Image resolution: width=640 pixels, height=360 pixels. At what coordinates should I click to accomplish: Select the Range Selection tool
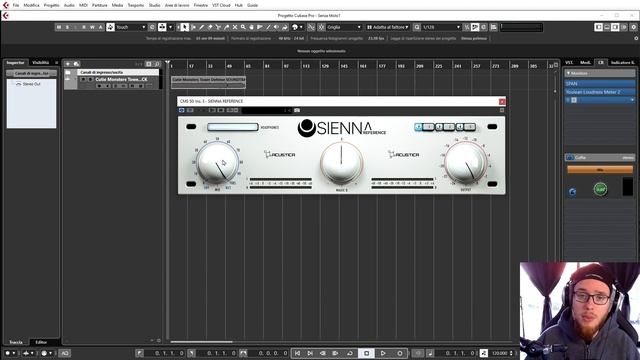[193, 27]
